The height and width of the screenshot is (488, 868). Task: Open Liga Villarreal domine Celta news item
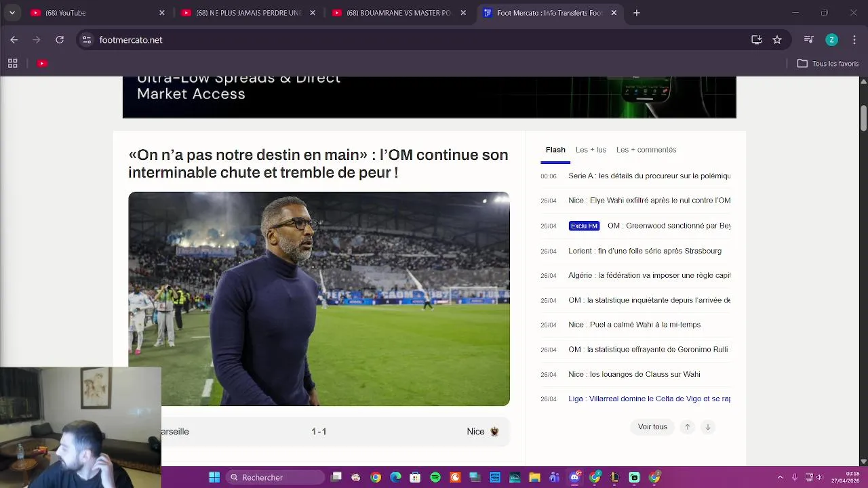click(x=649, y=399)
